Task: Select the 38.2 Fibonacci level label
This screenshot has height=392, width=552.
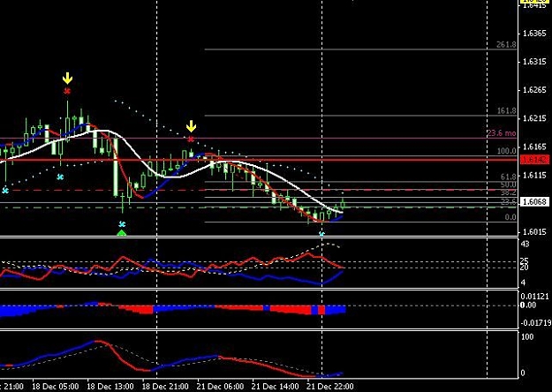Action: click(x=508, y=192)
